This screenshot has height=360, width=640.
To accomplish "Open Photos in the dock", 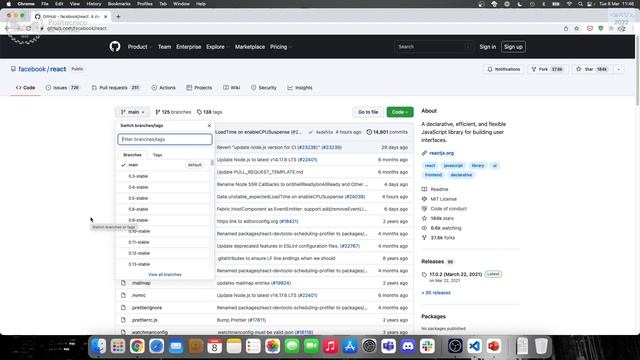I will [x=272, y=346].
